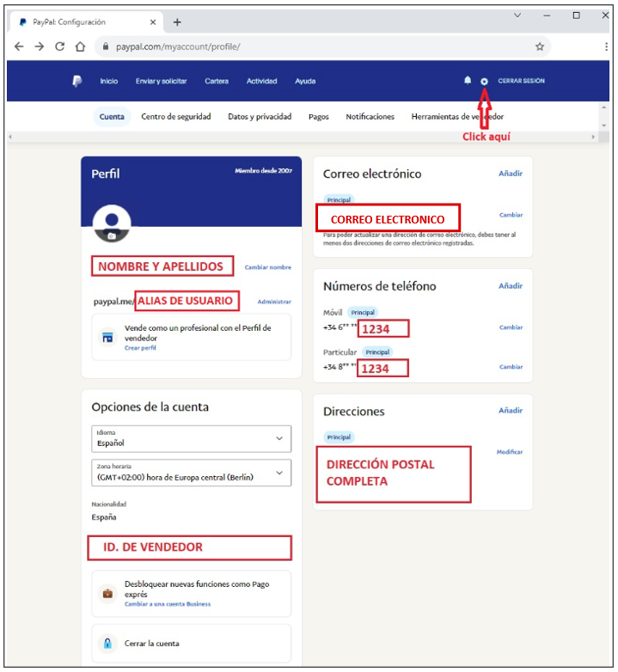Screen dimensions: 618x672
Task: Click Cambiar for the Móvil number
Action: [x=511, y=327]
